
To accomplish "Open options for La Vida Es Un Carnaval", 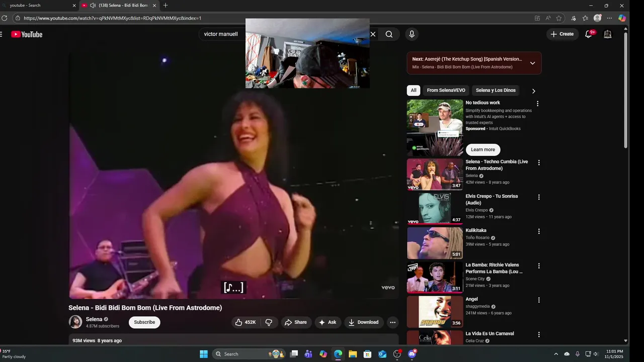I will 539,334.
